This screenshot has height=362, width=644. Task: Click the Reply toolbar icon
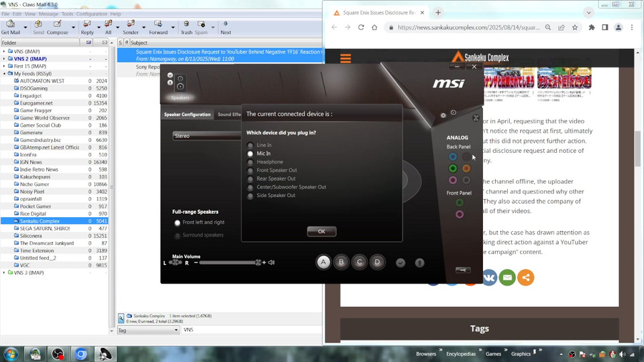coord(87,24)
